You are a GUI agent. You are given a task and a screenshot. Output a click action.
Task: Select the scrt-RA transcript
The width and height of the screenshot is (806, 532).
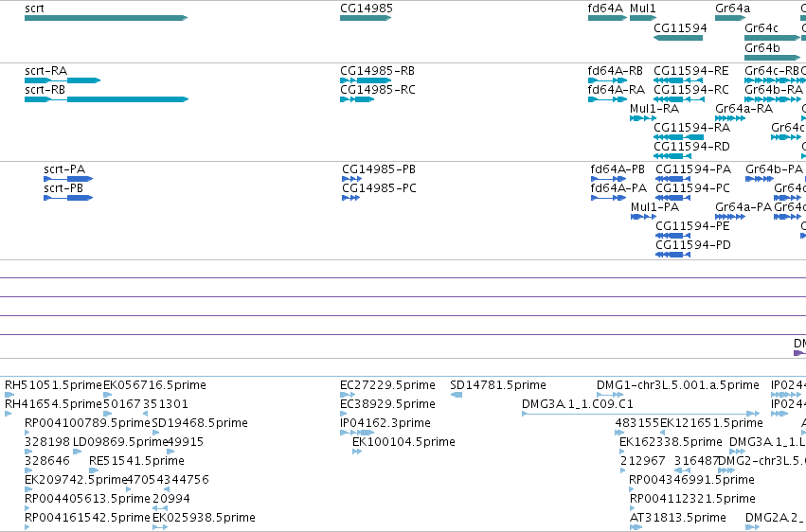(63, 80)
